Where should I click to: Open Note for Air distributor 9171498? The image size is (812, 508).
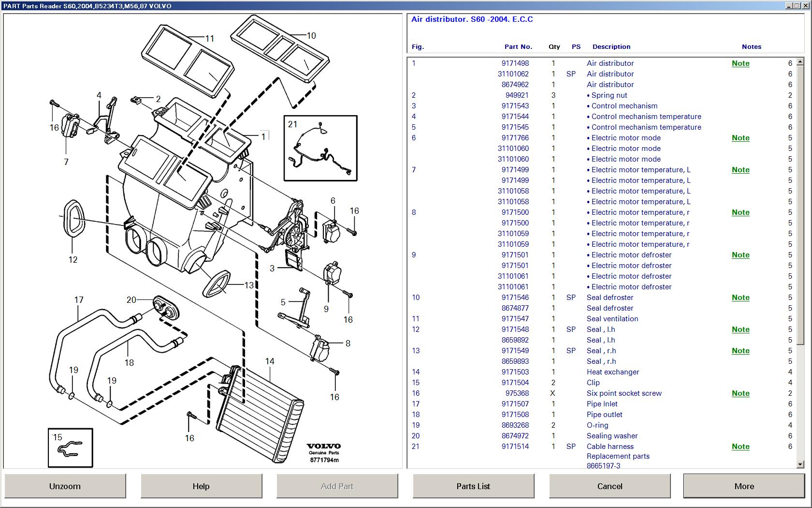[x=740, y=63]
